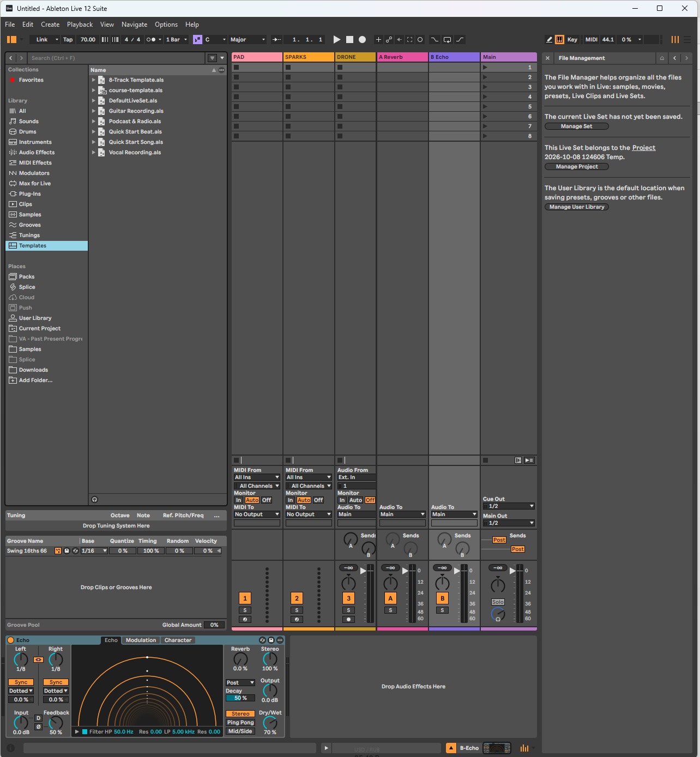Screen dimensions: 700x757
Task: Expand the Guitar Recording.als template
Action: pyautogui.click(x=94, y=111)
